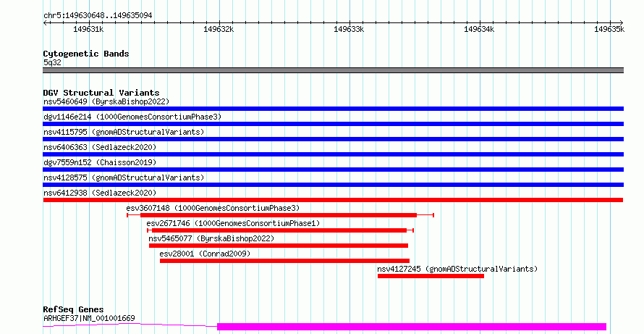Click nsv5465077 (ByrskaBishop2022) label

point(211,238)
